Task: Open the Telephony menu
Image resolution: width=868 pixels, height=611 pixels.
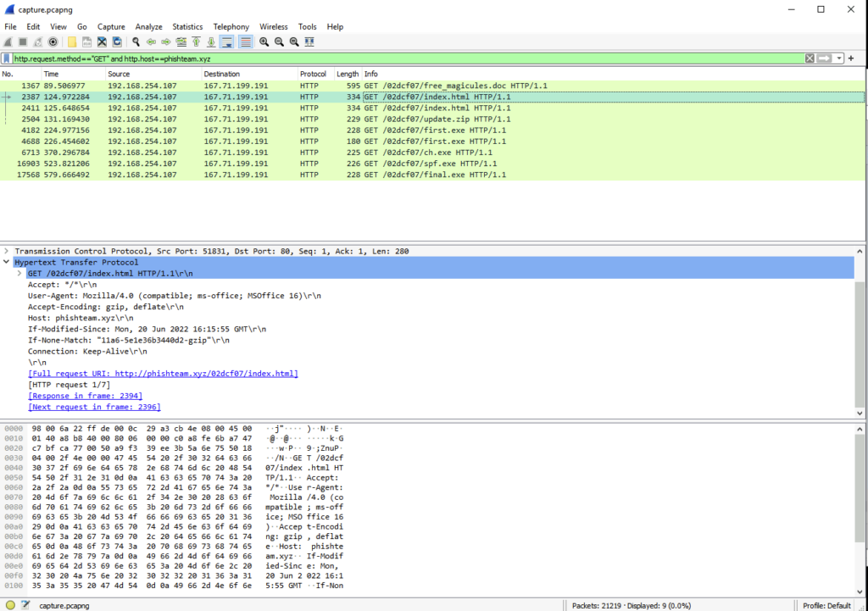Action: tap(231, 26)
